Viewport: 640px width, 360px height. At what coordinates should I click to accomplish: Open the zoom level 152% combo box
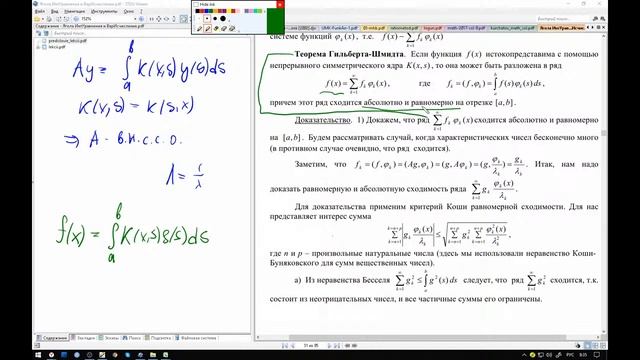coord(108,19)
